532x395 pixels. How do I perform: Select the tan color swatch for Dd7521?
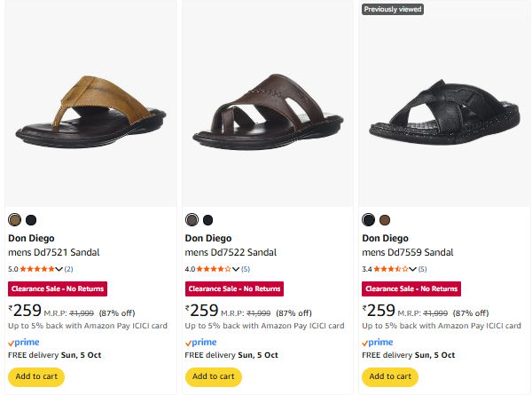pyautogui.click(x=14, y=220)
